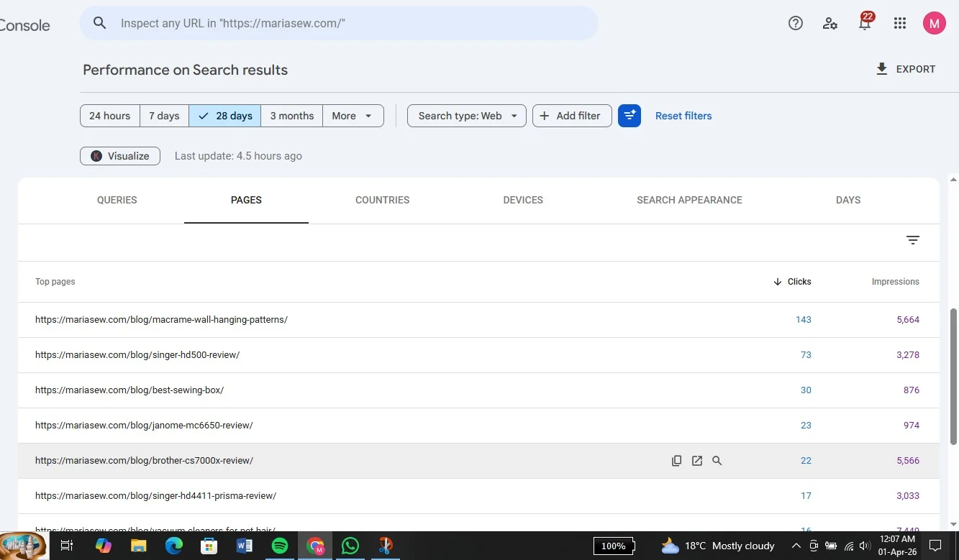Click the EXPORT button
The image size is (959, 560).
[906, 69]
